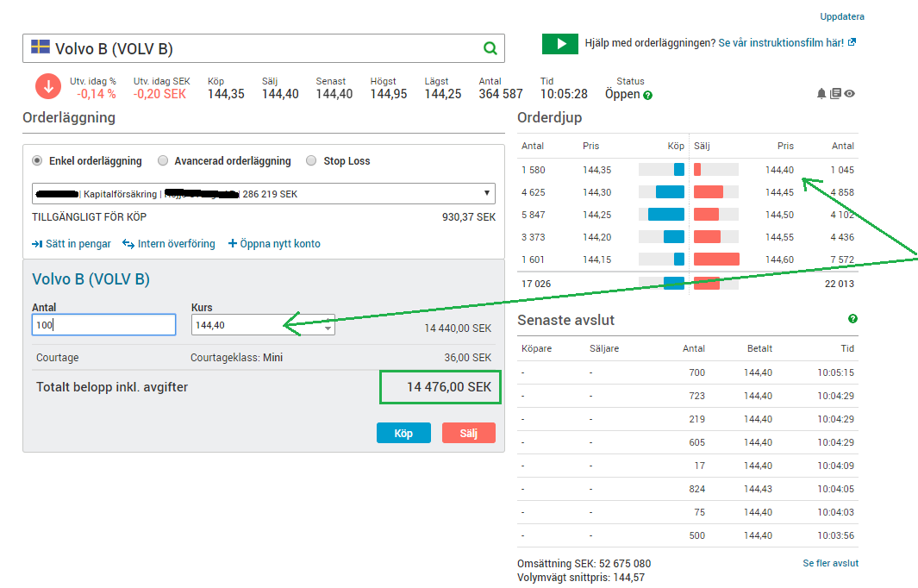Click the green search magnifier icon
This screenshot has width=918, height=588.
(490, 48)
